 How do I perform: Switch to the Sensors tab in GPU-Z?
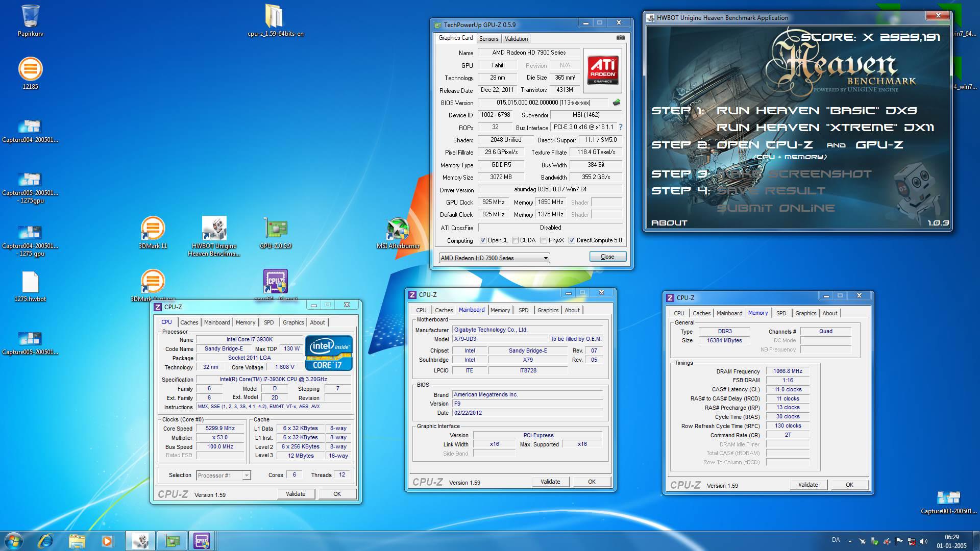[488, 39]
